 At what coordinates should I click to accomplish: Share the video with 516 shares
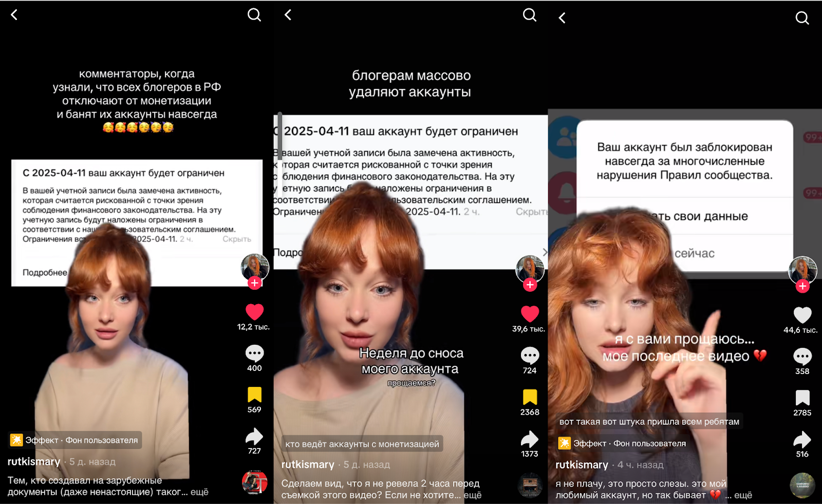(x=802, y=440)
